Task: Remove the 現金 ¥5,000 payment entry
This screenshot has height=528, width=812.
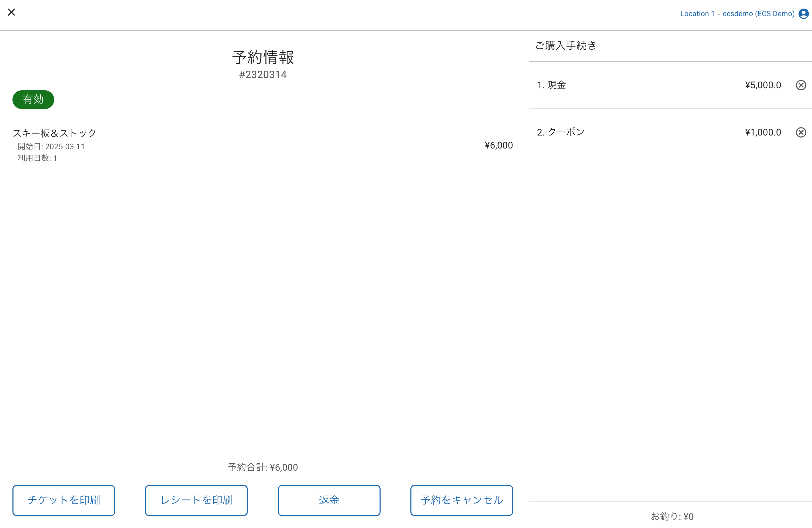Action: tap(800, 85)
